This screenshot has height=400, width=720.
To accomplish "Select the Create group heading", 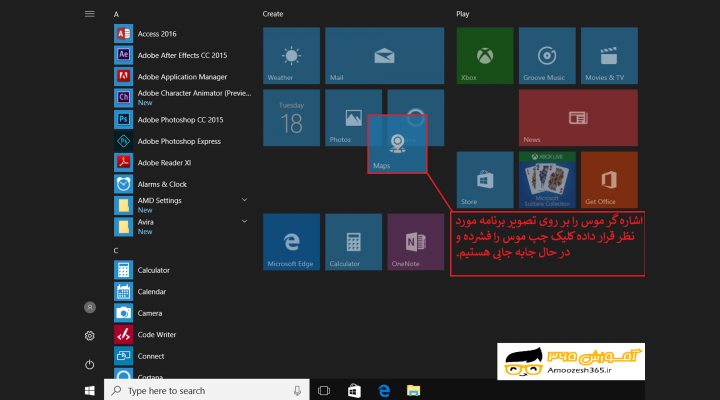I will pyautogui.click(x=273, y=14).
